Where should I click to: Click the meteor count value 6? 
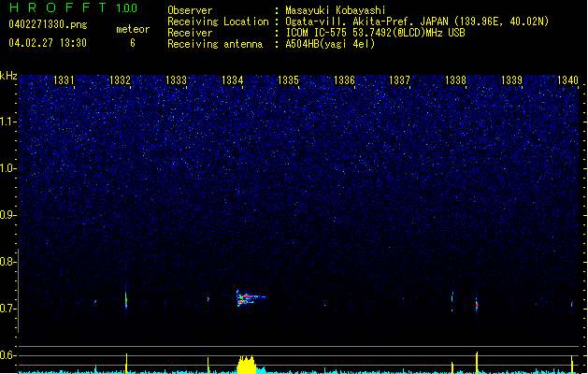133,43
